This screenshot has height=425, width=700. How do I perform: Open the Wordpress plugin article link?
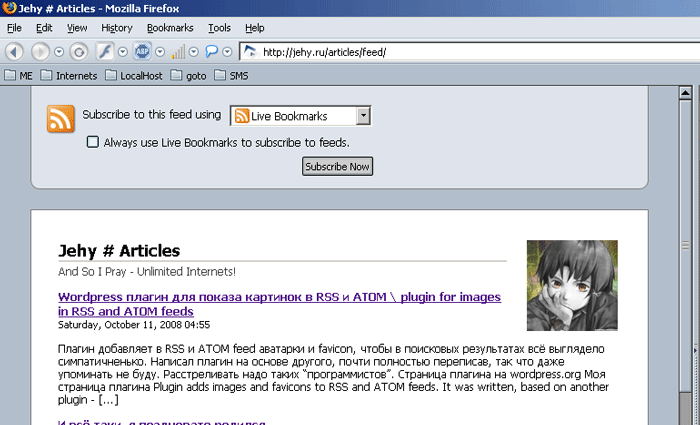pyautogui.click(x=279, y=304)
